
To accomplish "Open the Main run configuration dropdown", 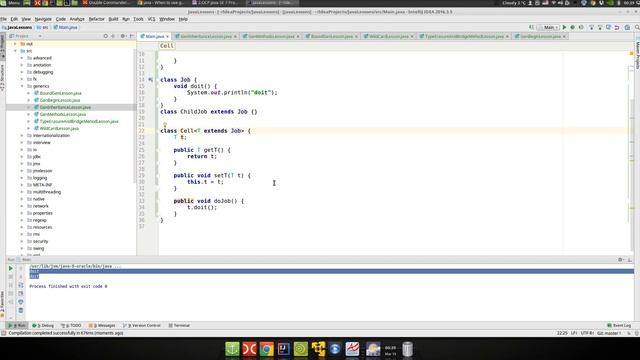I will click(549, 27).
